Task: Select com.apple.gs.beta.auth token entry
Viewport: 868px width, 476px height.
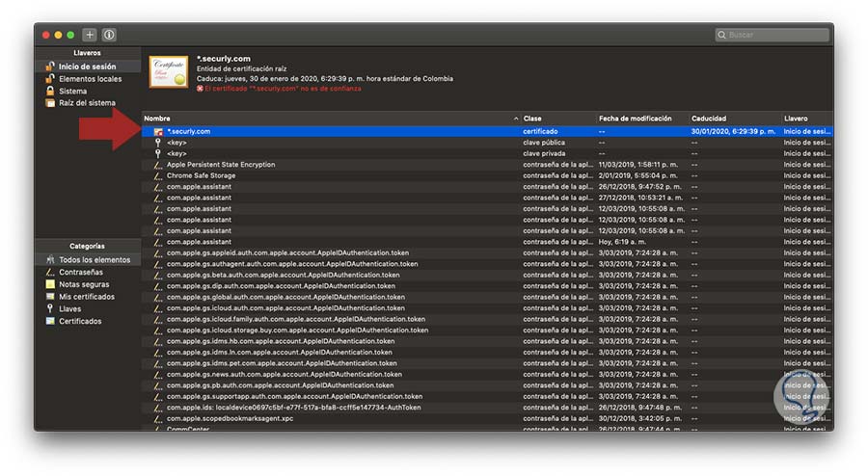Action: pyautogui.click(x=487, y=276)
